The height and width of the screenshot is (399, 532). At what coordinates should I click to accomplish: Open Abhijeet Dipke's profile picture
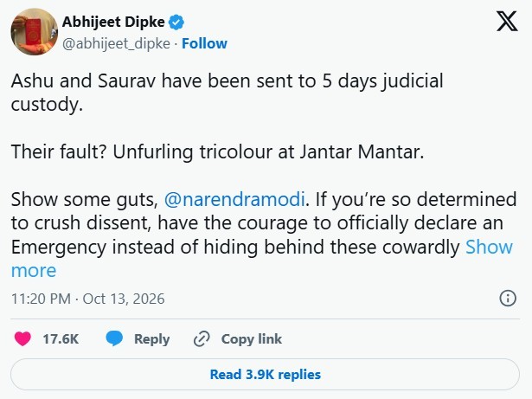[34, 32]
